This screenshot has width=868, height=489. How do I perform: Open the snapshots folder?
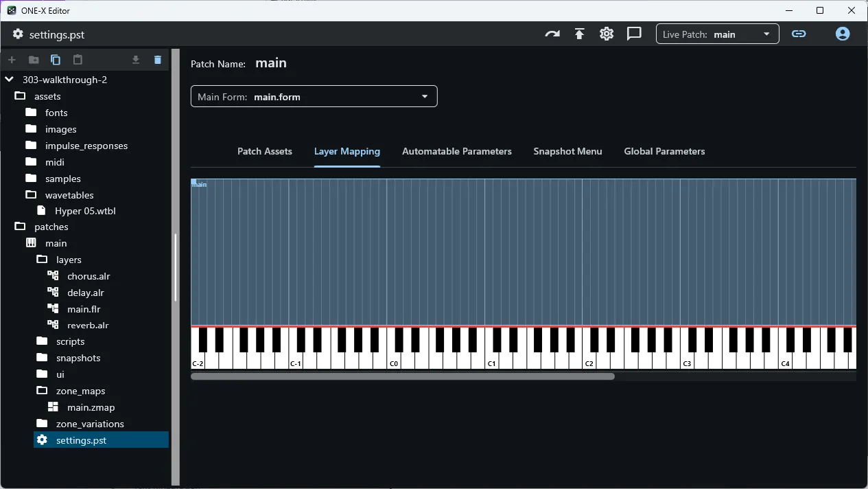click(x=78, y=358)
